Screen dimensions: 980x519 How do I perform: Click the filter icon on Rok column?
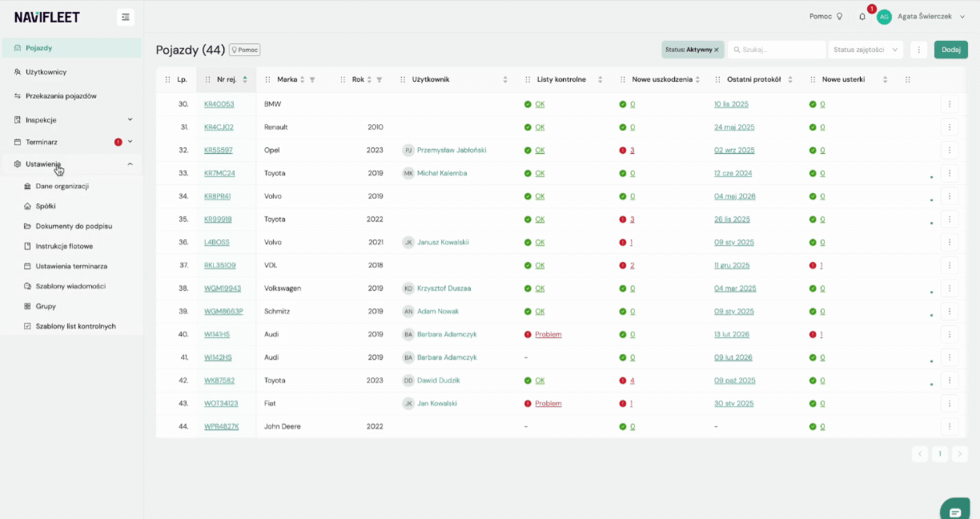point(379,79)
